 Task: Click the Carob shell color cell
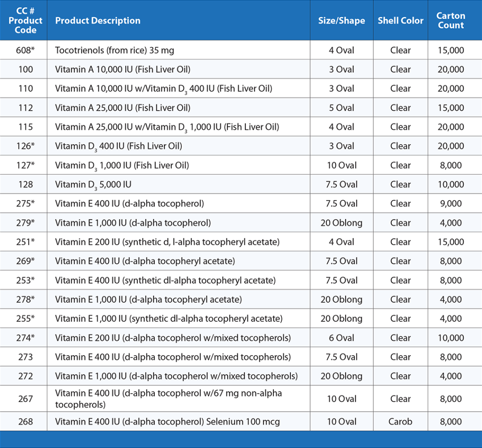tap(401, 422)
